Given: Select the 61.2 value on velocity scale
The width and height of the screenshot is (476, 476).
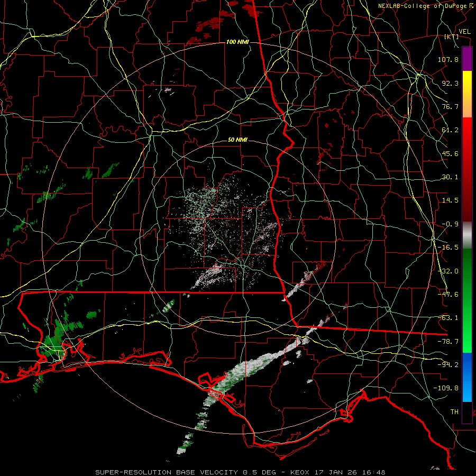Looking at the screenshot, I should click(x=450, y=130).
